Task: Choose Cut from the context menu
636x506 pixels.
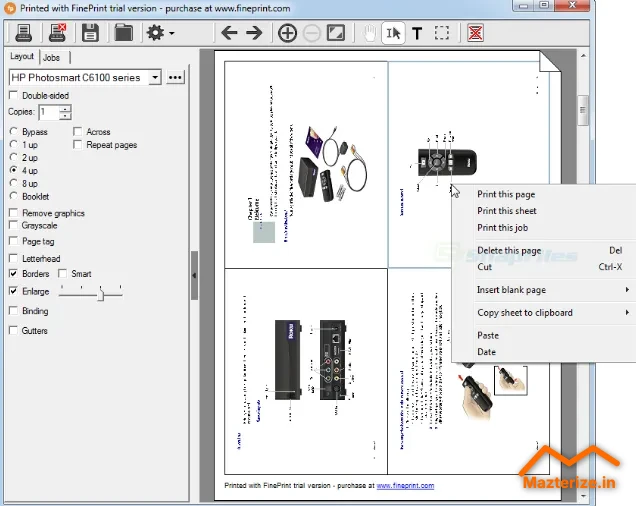Action: click(484, 267)
